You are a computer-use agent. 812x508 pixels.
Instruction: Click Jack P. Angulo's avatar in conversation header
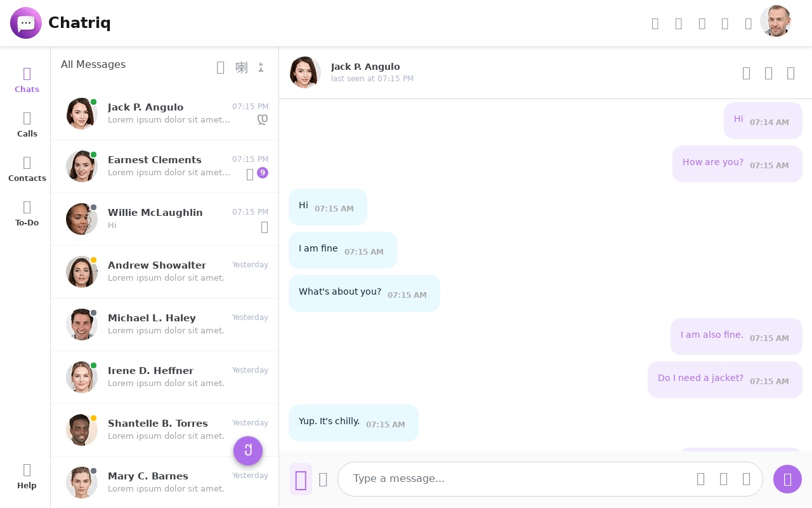pyautogui.click(x=305, y=72)
